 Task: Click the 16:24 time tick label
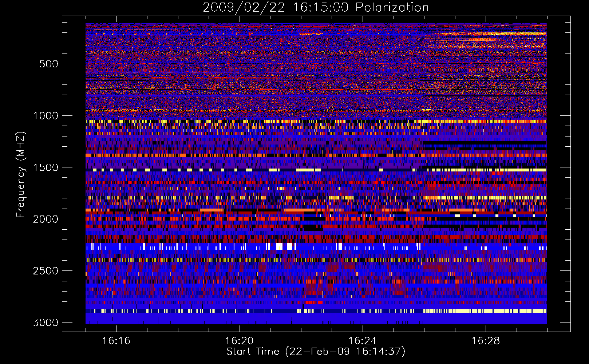tap(363, 341)
